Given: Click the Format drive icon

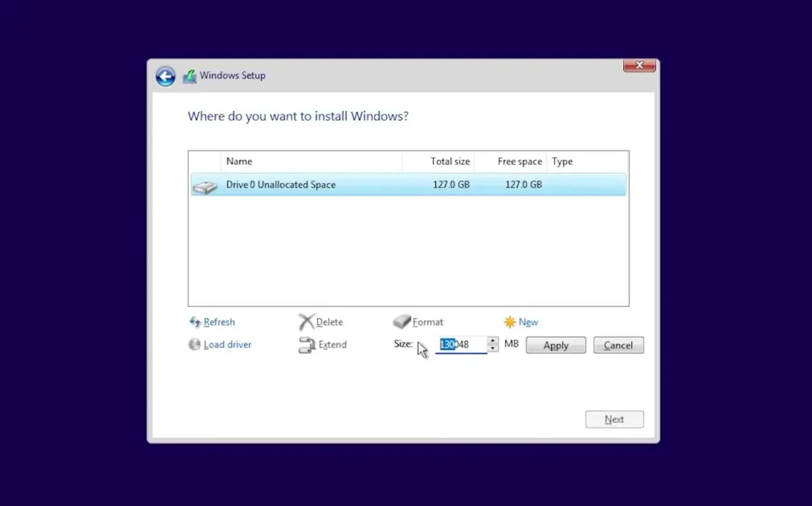Looking at the screenshot, I should 403,321.
